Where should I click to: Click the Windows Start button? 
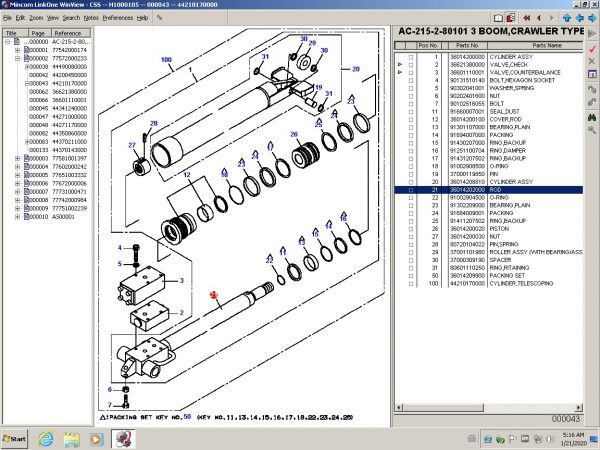[14, 439]
